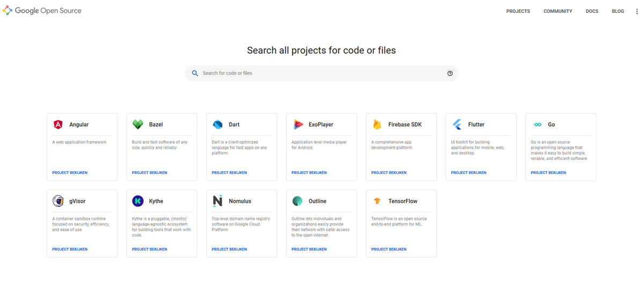Screen dimensions: 644x301
Task: Click Project Bekijken under Firebase SDK
Action: 389,173
